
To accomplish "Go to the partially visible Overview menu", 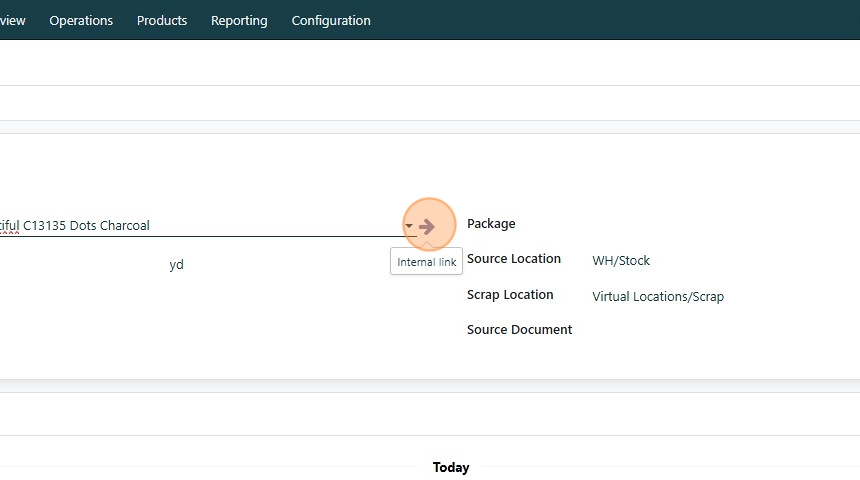I will (12, 20).
